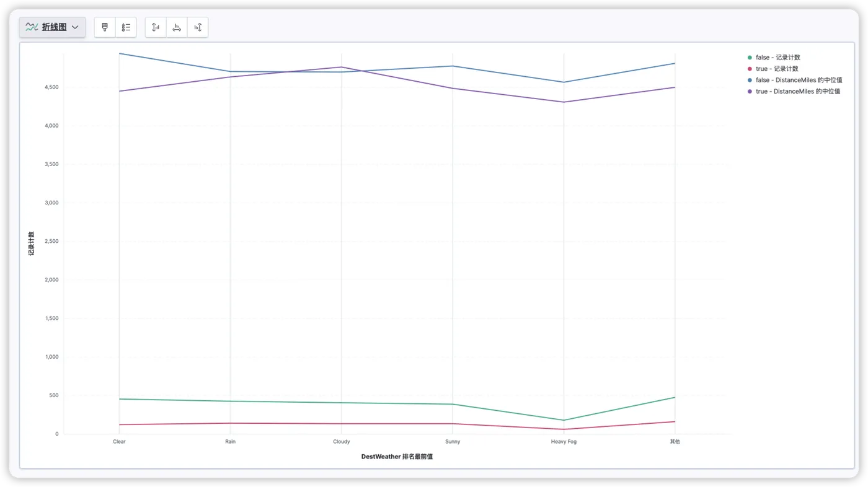Open visual options paintbrush icon

(105, 27)
